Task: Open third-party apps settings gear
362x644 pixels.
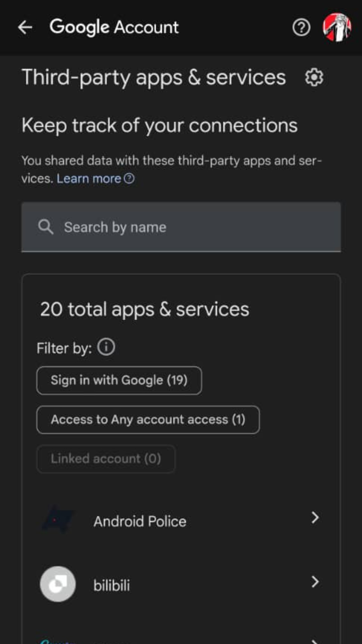Action: 314,77
